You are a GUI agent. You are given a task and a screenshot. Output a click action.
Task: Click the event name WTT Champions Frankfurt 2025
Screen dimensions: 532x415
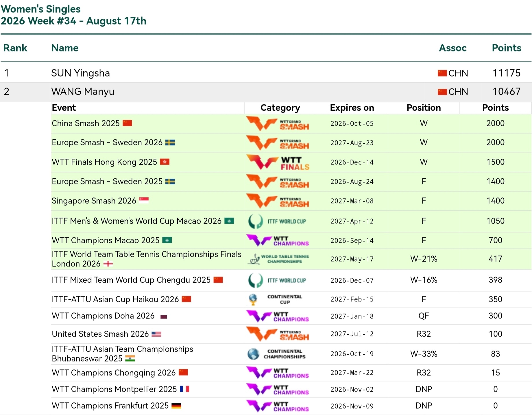click(110, 406)
